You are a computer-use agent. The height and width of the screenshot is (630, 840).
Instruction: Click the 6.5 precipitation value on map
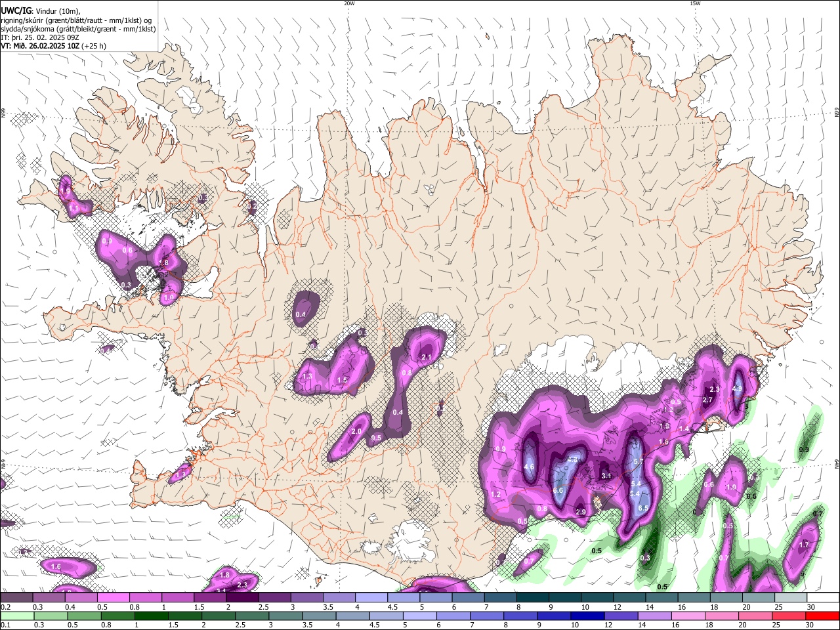coord(643,508)
